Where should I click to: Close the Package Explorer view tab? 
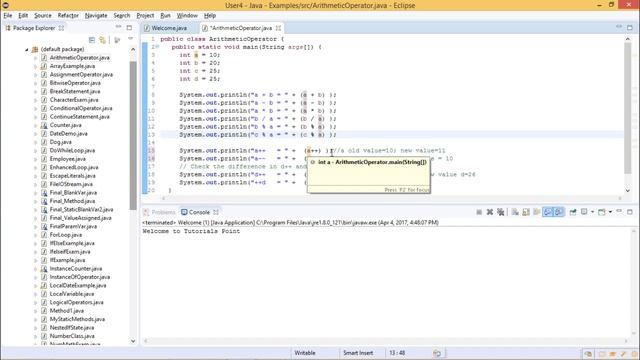(61, 28)
